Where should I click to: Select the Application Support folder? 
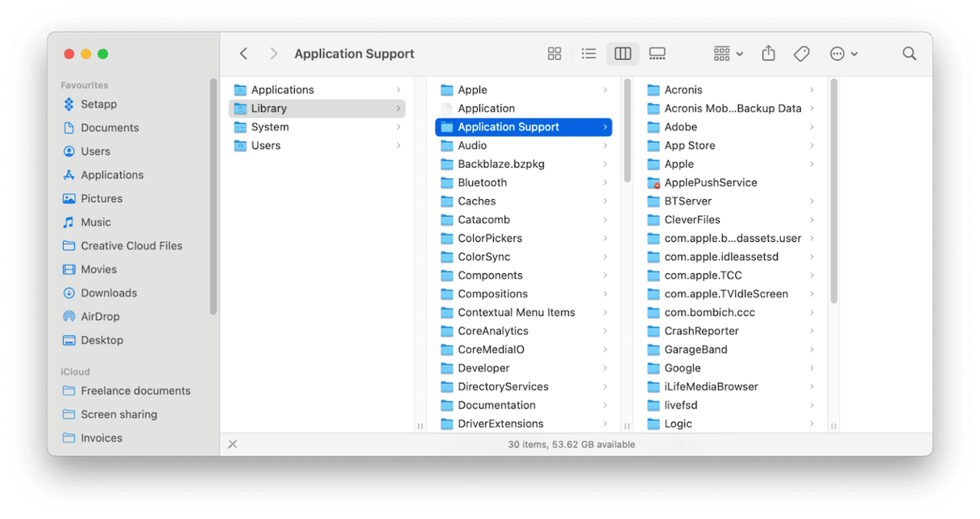[524, 127]
